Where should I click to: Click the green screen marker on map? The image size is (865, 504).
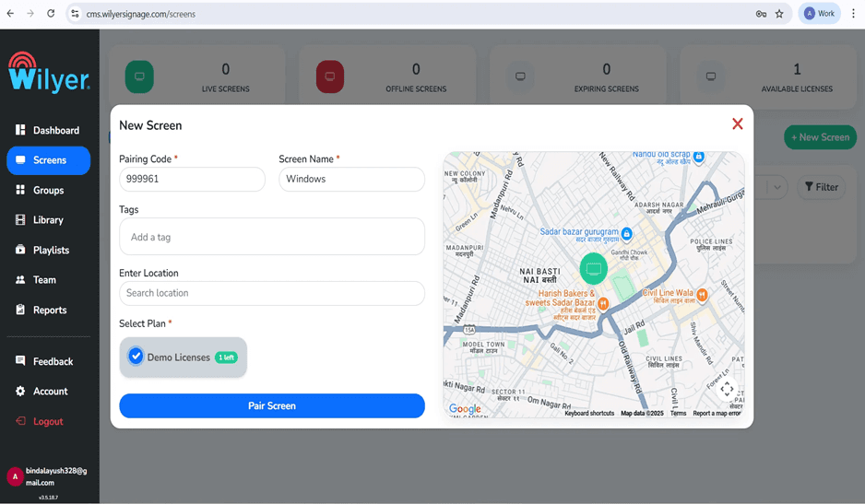point(594,268)
